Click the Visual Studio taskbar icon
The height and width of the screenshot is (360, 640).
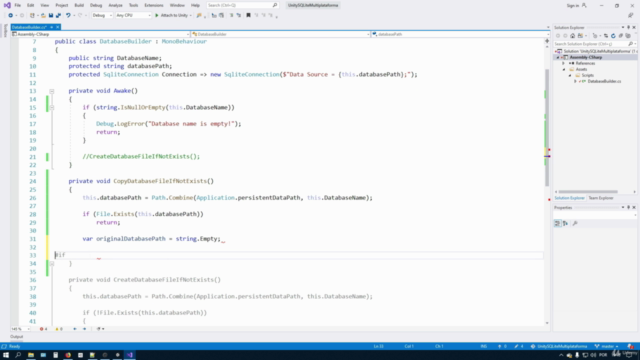[x=130, y=355]
